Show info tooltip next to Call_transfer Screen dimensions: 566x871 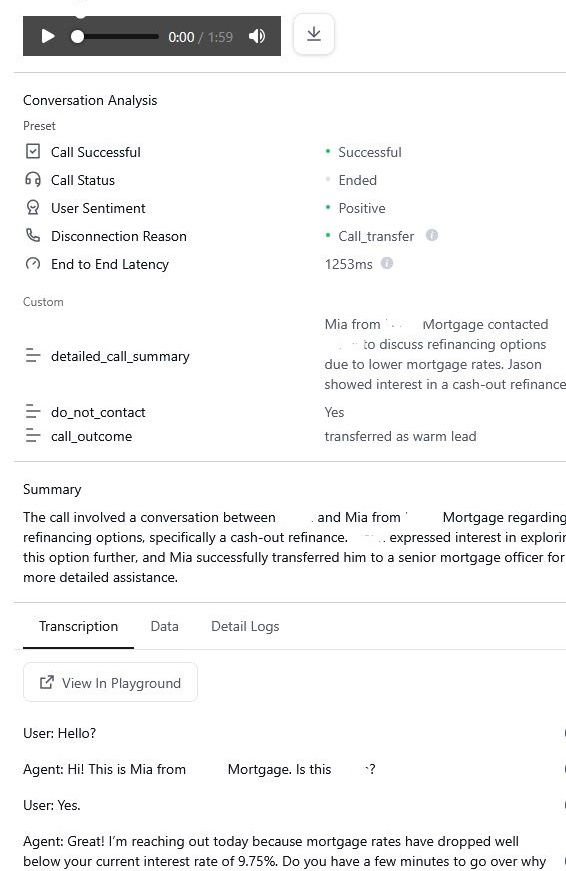(x=432, y=235)
